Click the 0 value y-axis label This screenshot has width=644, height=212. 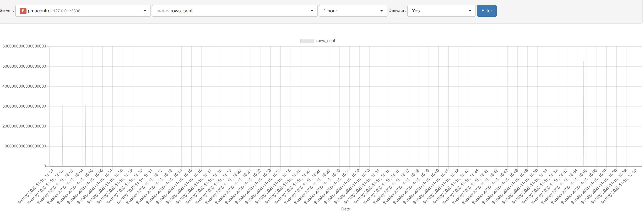pyautogui.click(x=45, y=166)
